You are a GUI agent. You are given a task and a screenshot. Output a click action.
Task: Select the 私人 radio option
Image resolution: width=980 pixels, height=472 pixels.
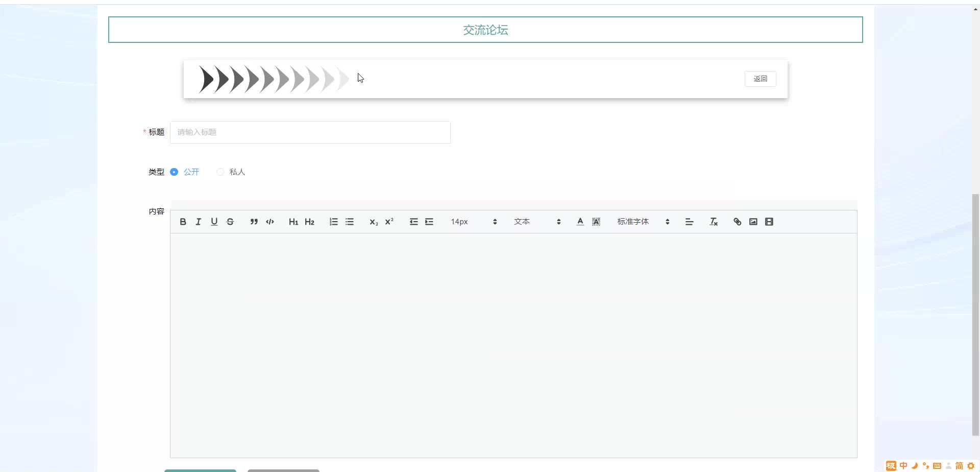231,172
